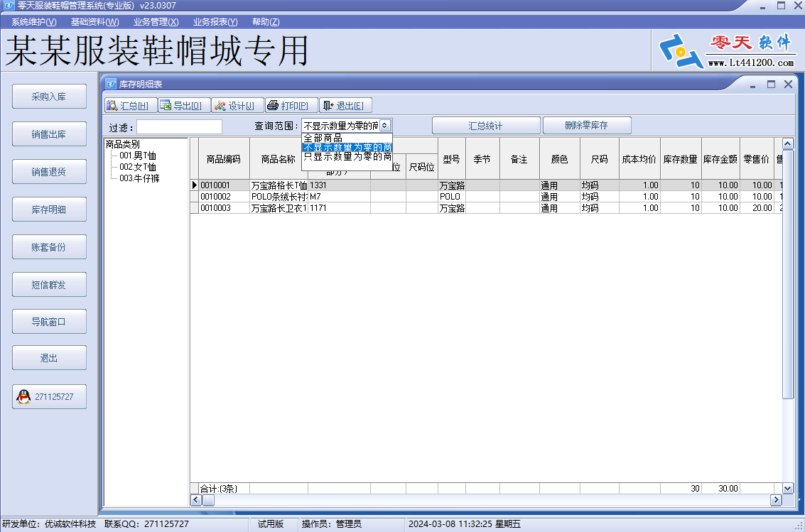Select 003.牛仔裤 category in tree
This screenshot has width=805, height=532.
139,178
